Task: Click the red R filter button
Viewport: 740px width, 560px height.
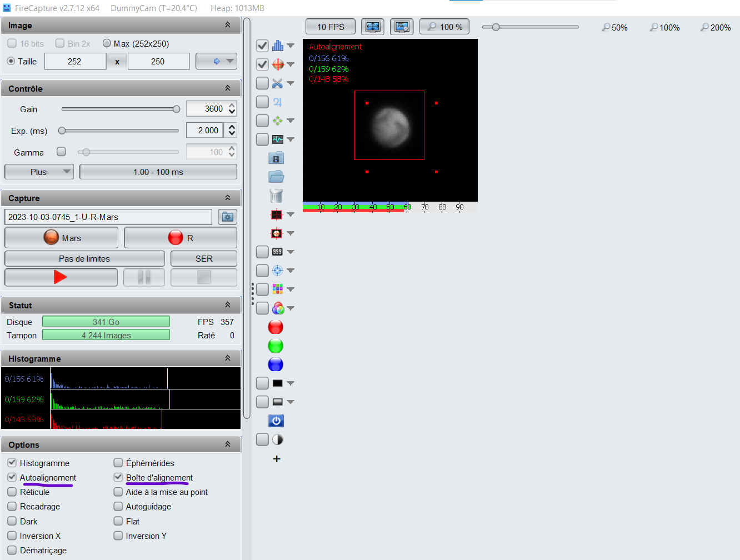Action: [x=181, y=238]
